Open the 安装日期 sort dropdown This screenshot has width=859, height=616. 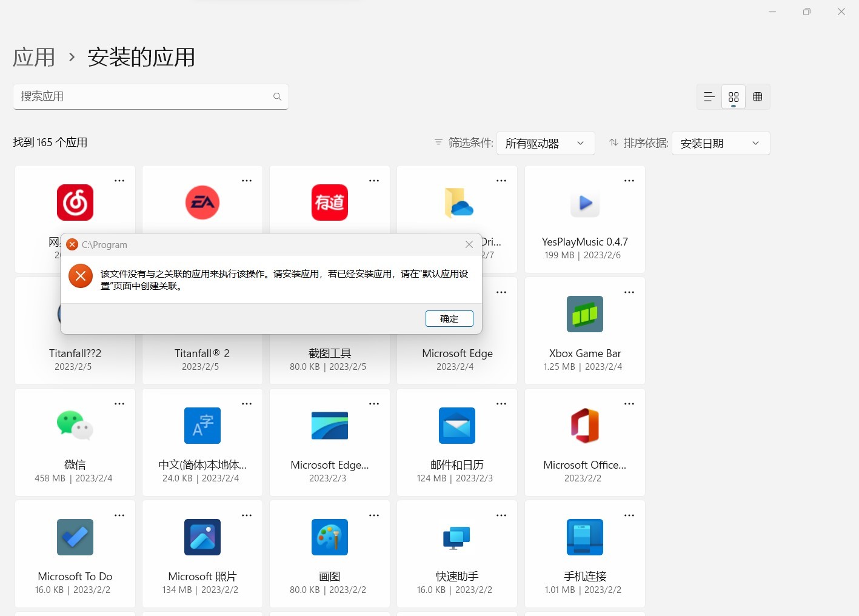click(721, 143)
